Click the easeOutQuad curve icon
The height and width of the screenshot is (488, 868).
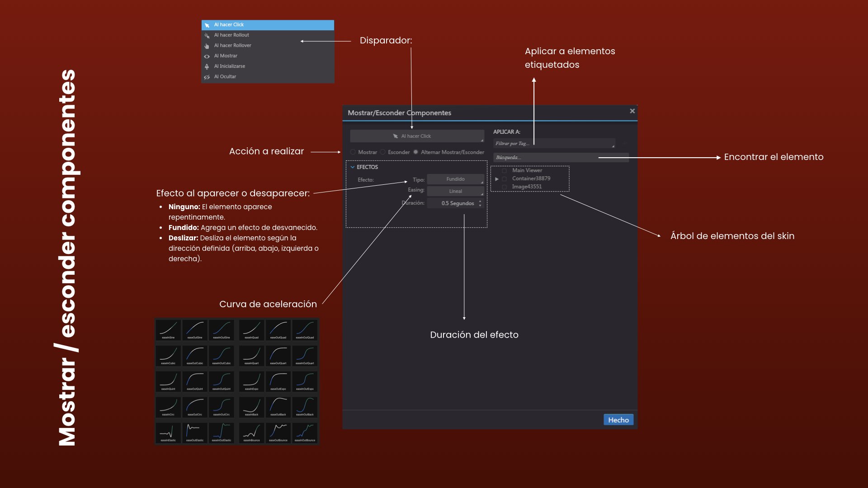point(278,329)
